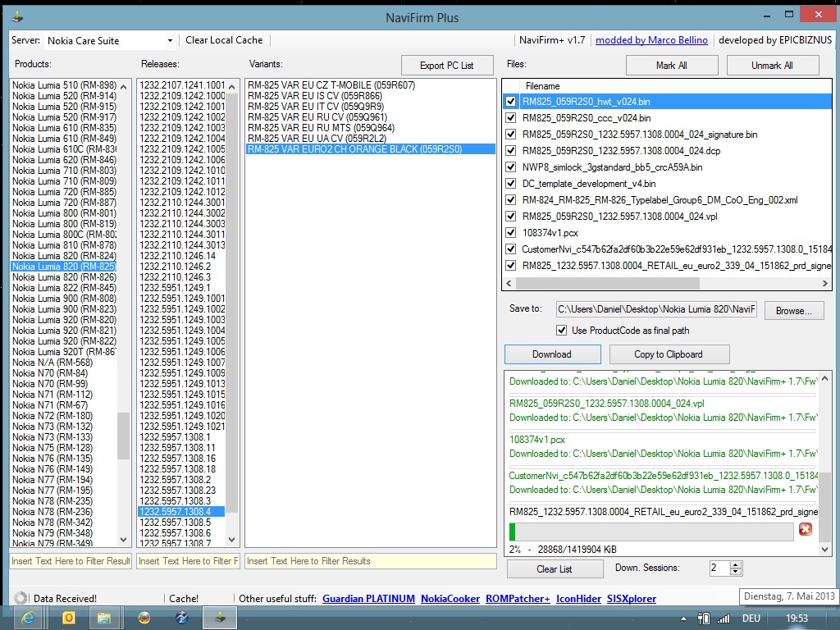Select Nokia Lumia 822 (RM-845) in Products
The height and width of the screenshot is (630, 840).
(x=64, y=288)
